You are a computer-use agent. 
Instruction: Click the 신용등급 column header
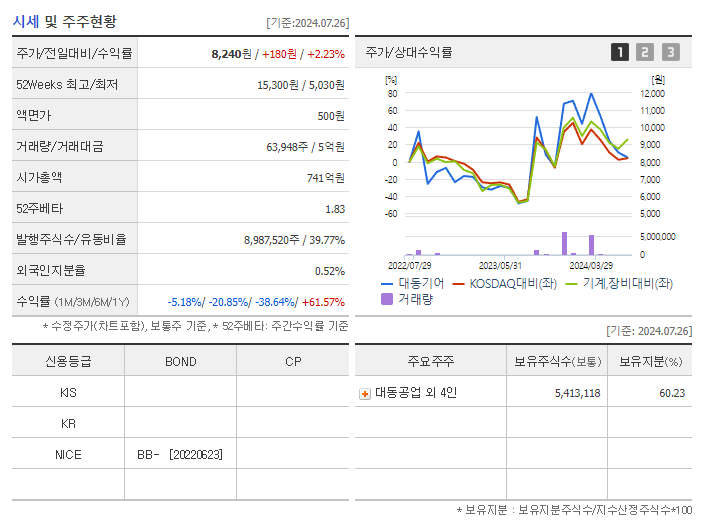[x=68, y=362]
